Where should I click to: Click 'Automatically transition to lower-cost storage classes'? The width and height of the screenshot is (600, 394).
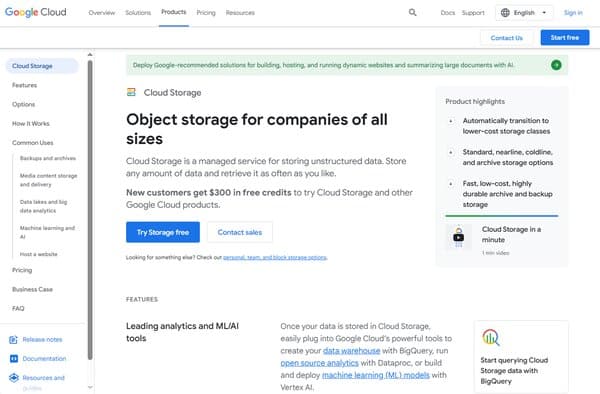(506, 126)
